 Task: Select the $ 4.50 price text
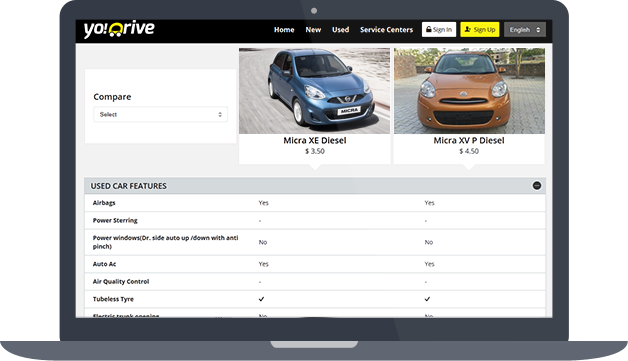(469, 151)
